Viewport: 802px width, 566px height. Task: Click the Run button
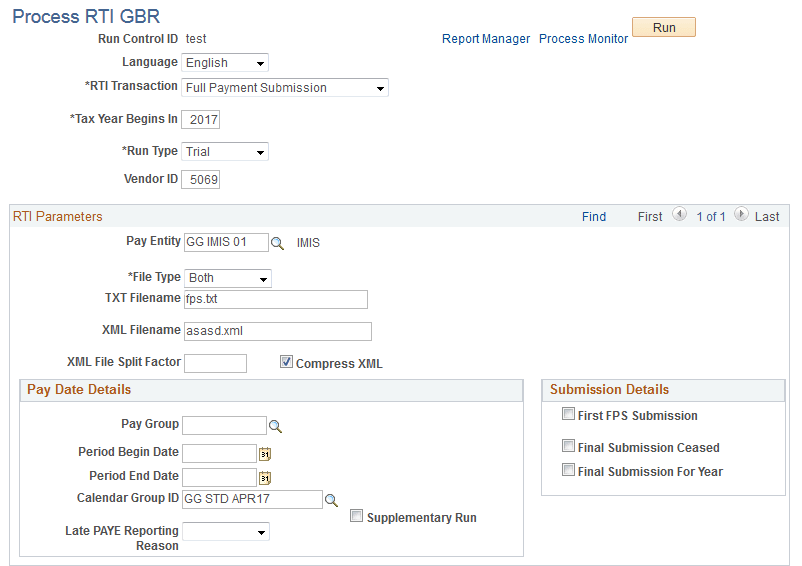point(664,28)
